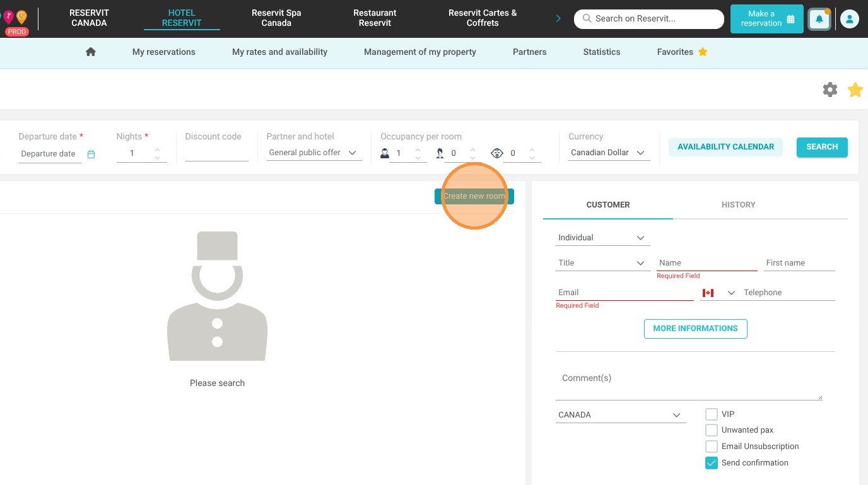
Task: Open the Partners menu
Action: click(530, 52)
